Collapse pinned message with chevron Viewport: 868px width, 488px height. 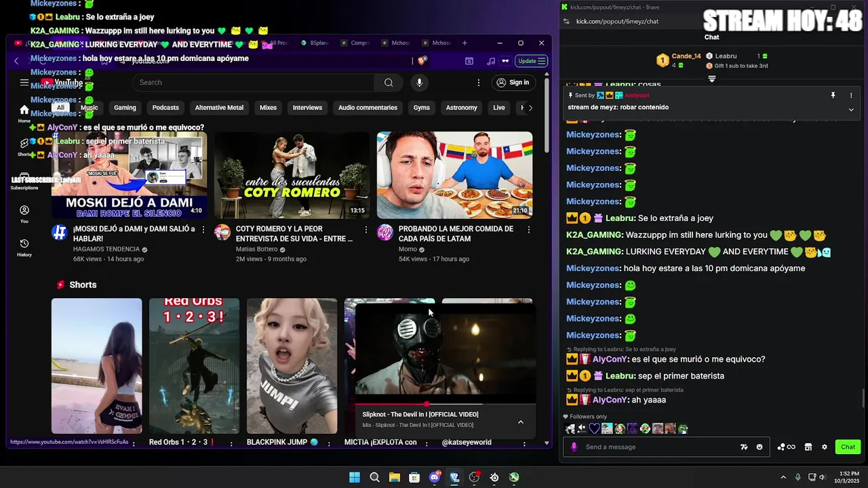point(851,109)
